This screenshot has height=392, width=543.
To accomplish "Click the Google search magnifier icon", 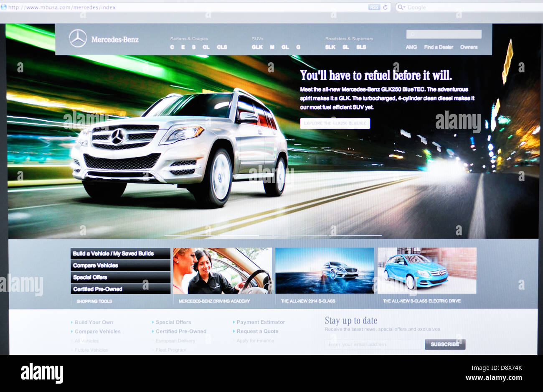I will click(x=401, y=7).
